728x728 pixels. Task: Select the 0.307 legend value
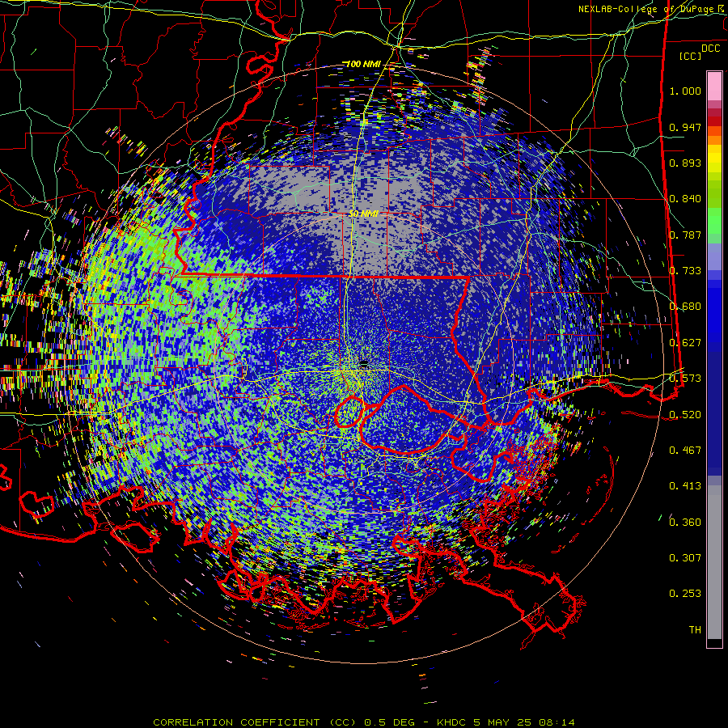click(x=685, y=558)
